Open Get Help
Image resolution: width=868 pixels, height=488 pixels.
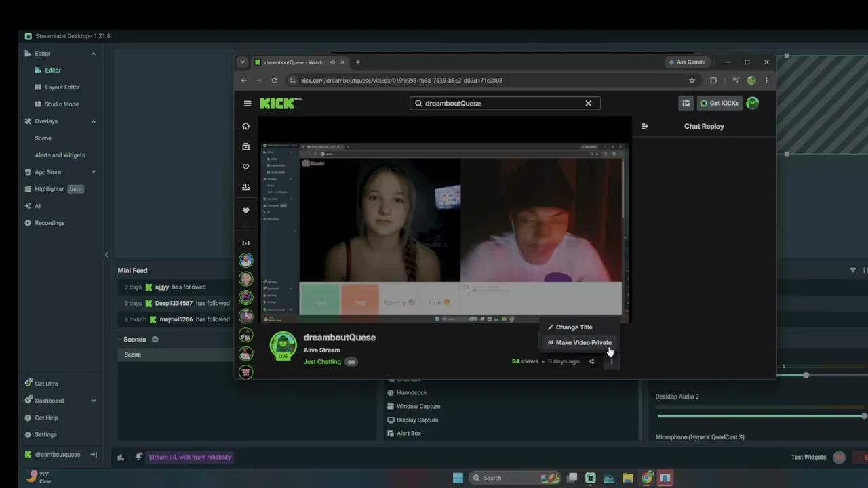click(46, 418)
